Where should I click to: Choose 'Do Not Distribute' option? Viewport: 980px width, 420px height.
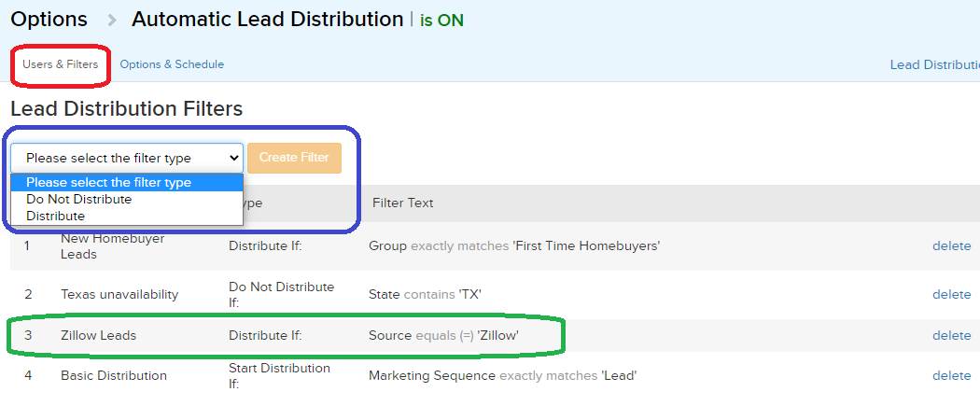point(127,200)
